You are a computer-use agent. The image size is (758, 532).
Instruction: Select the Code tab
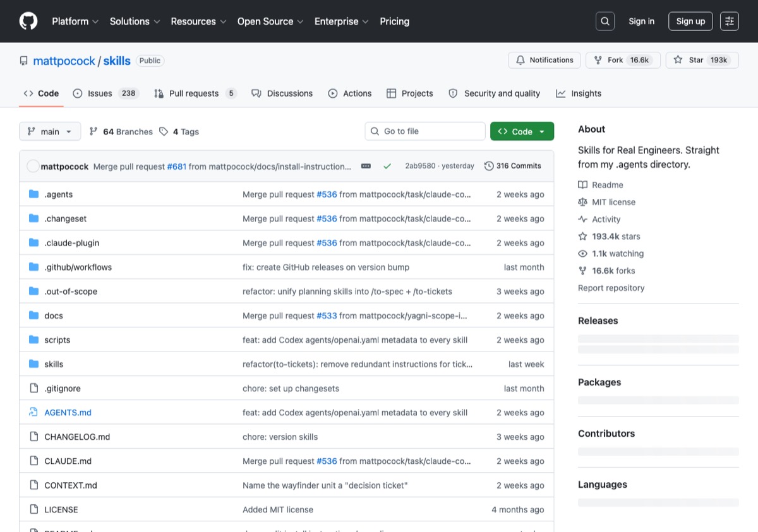41,93
